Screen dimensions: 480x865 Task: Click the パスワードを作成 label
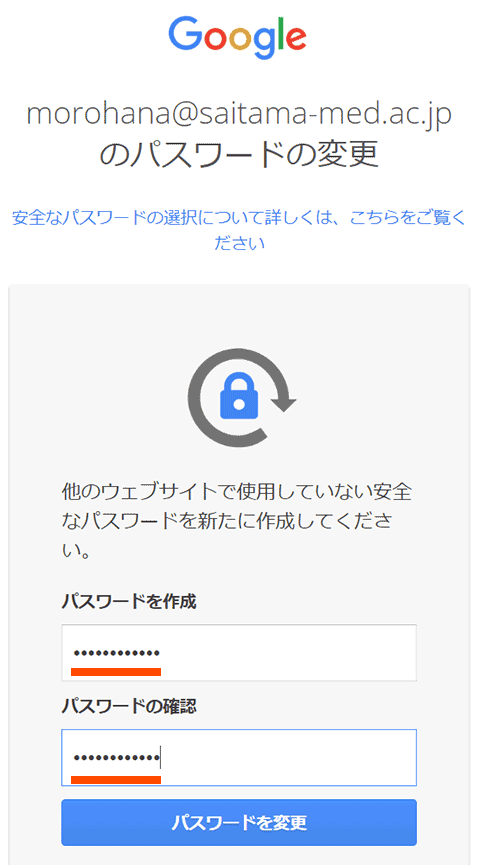pyautogui.click(x=129, y=602)
